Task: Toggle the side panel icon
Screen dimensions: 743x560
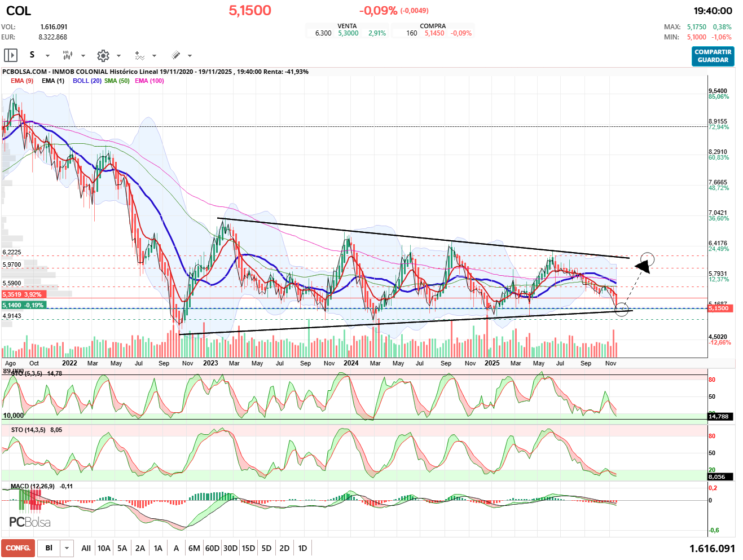Action: [x=11, y=55]
